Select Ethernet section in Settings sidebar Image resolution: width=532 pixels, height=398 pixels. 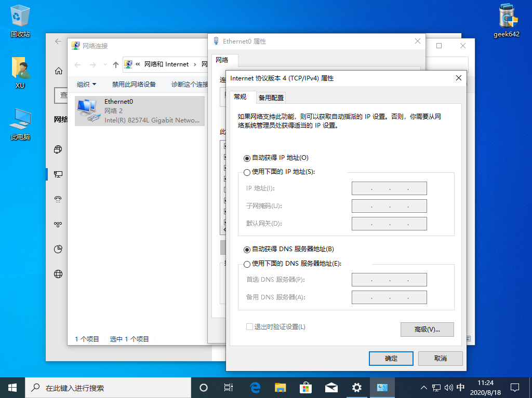coord(58,174)
